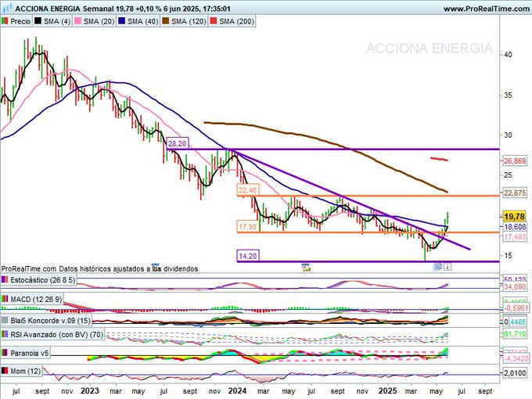Open the SMA (20) legend label
Image resolution: width=532 pixels, height=399 pixels.
click(x=99, y=21)
